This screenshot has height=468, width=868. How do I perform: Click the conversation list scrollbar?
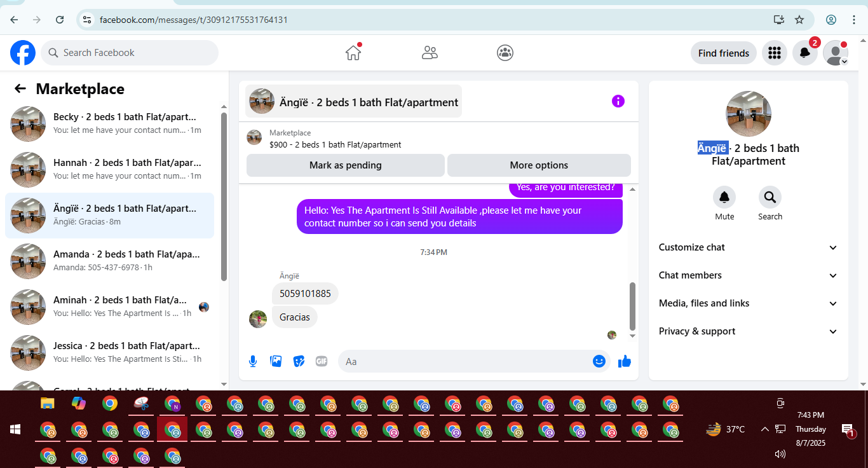coord(224,196)
